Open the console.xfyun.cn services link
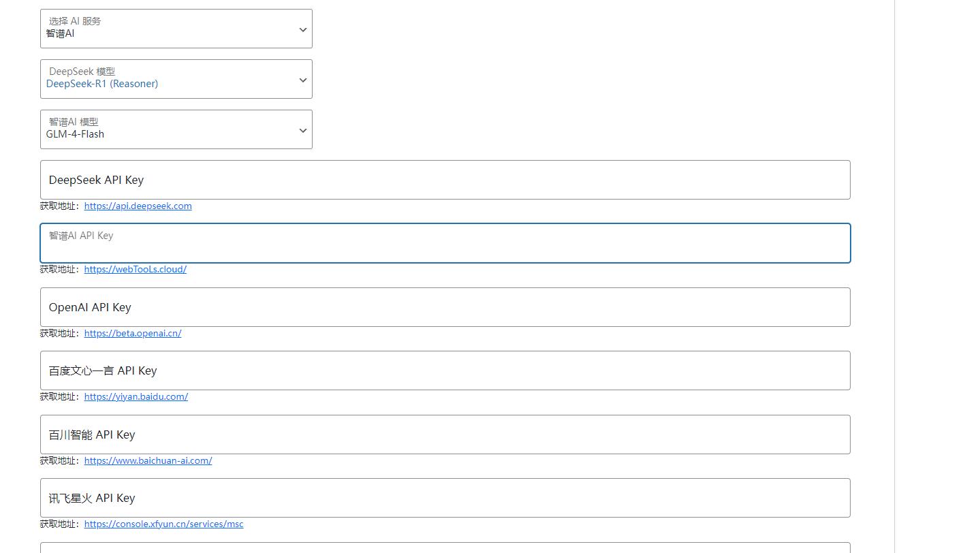 (163, 524)
